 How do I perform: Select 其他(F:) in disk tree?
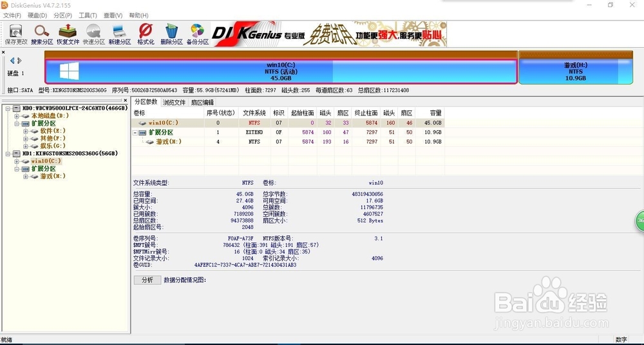53,139
